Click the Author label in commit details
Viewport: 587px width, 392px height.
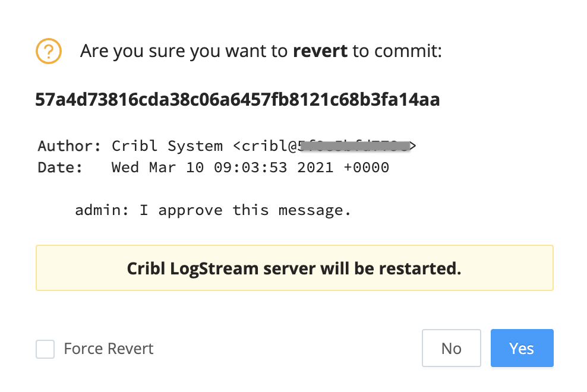[70, 146]
